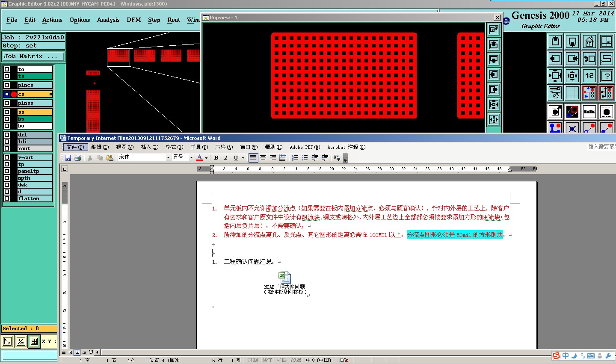
Task: Click the pan up icon in Genesis toolbar
Action: click(555, 41)
